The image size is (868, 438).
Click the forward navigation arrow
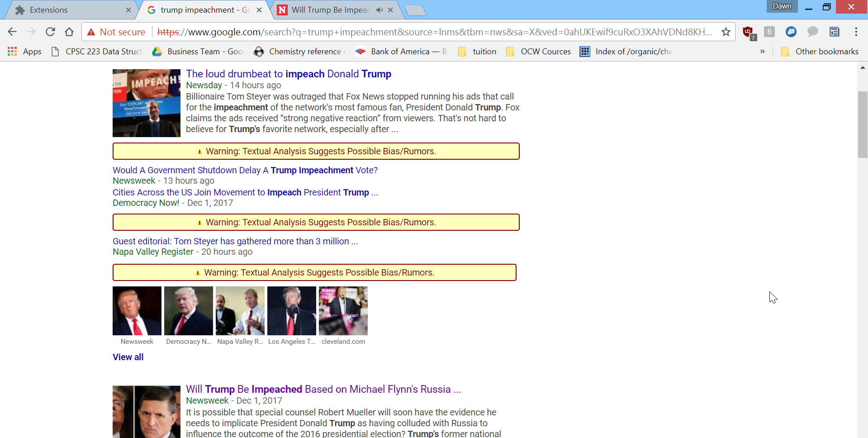[x=31, y=32]
